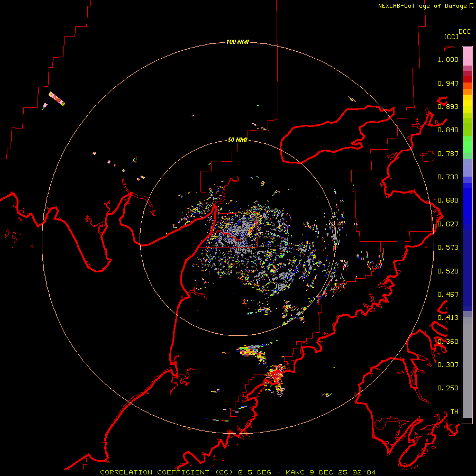Screen dimensions: 476x476
Task: Click the 0.413 legend value
Action: [448, 318]
